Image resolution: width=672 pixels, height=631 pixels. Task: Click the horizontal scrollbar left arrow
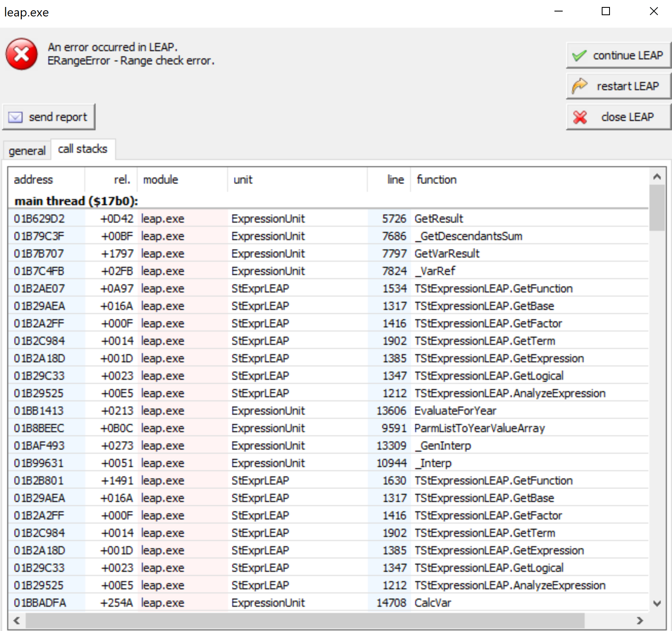pyautogui.click(x=17, y=620)
